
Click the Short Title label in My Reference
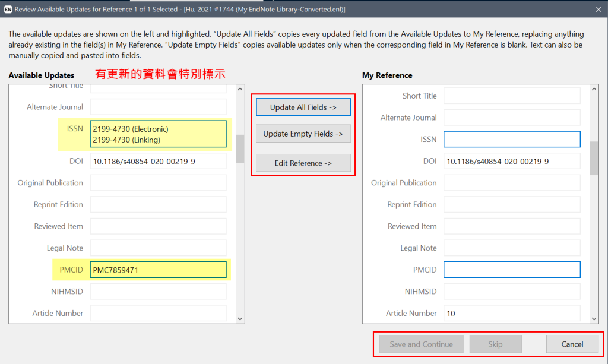coord(420,96)
